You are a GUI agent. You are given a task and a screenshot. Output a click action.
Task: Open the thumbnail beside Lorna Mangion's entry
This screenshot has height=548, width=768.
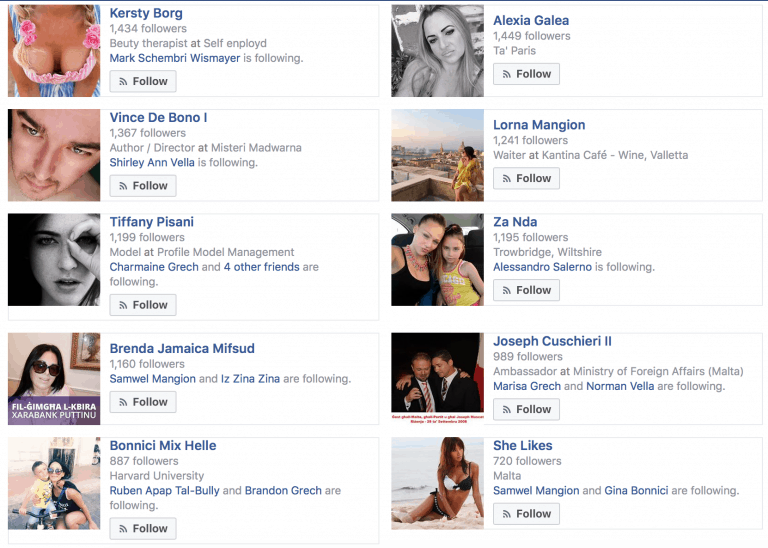437,155
